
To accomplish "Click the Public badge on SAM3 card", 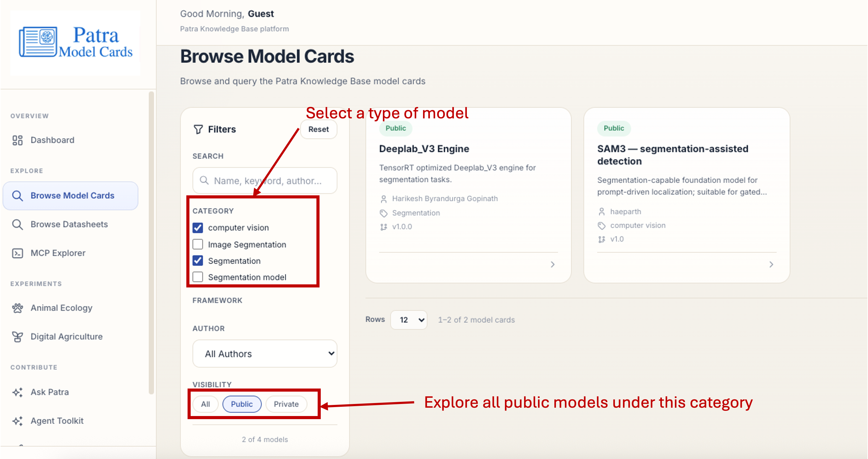I will 614,128.
